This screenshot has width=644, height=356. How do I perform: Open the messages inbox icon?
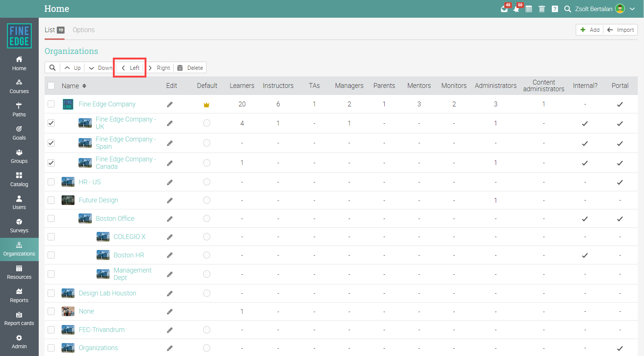point(504,9)
